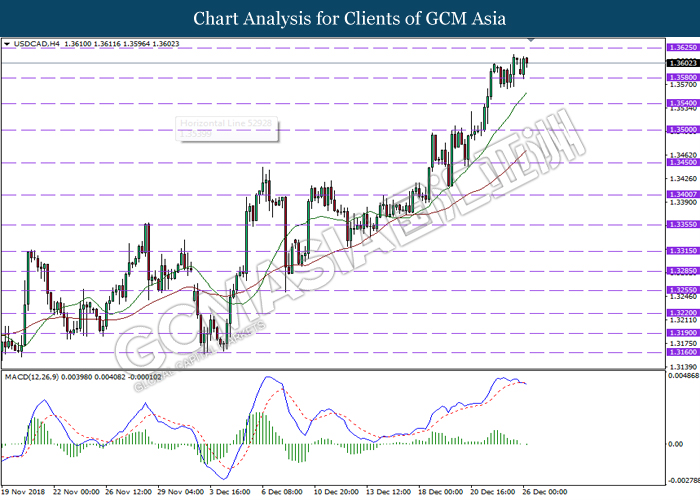Click the Chart Analysis for Clients title

(x=350, y=19)
